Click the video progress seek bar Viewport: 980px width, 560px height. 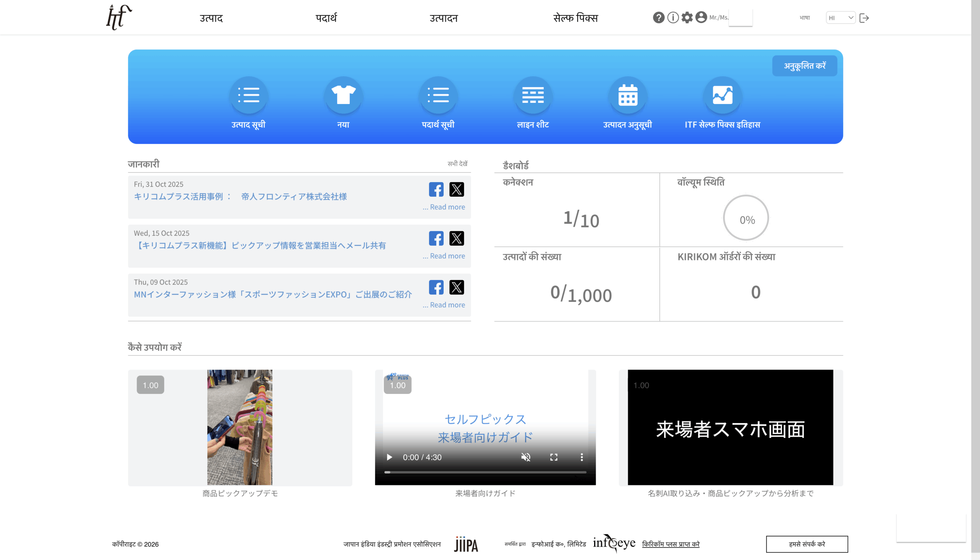tap(485, 472)
